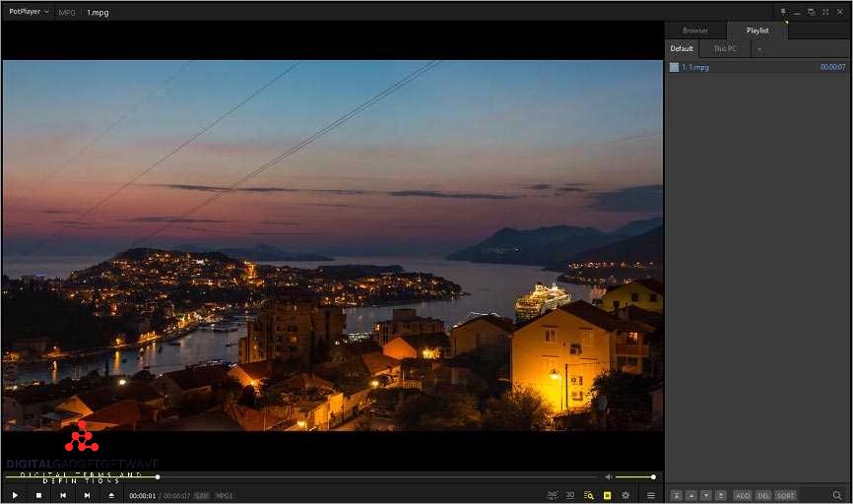Select 1.mpg in the playlist
This screenshot has height=504, width=853.
point(697,67)
